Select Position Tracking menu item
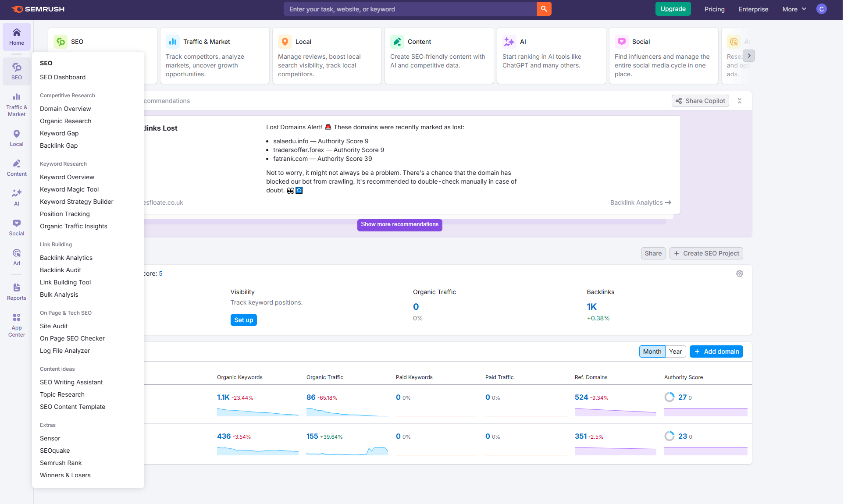This screenshot has width=844, height=504. [x=65, y=214]
